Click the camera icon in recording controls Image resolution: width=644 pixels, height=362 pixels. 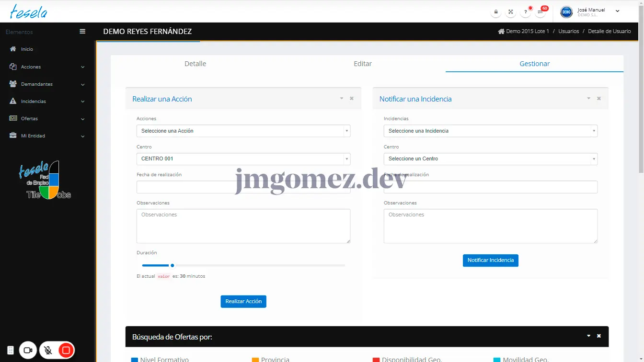28,351
